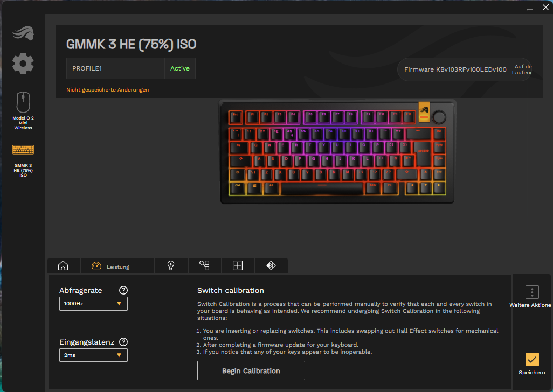Expand the Abfragerate 1000Hz dropdown
This screenshot has width=553, height=392.
tap(93, 304)
